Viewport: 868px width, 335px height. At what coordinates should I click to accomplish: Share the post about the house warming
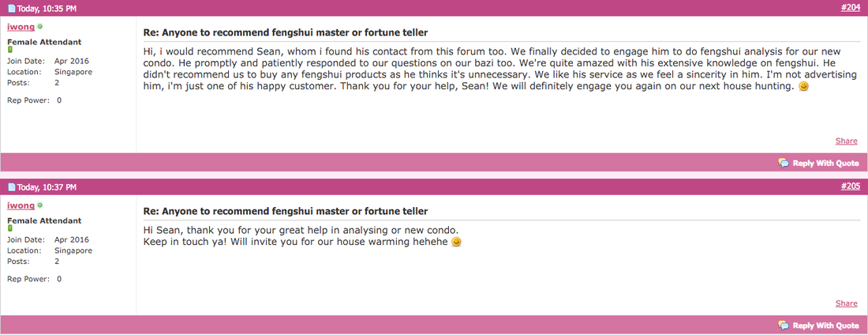pyautogui.click(x=847, y=303)
